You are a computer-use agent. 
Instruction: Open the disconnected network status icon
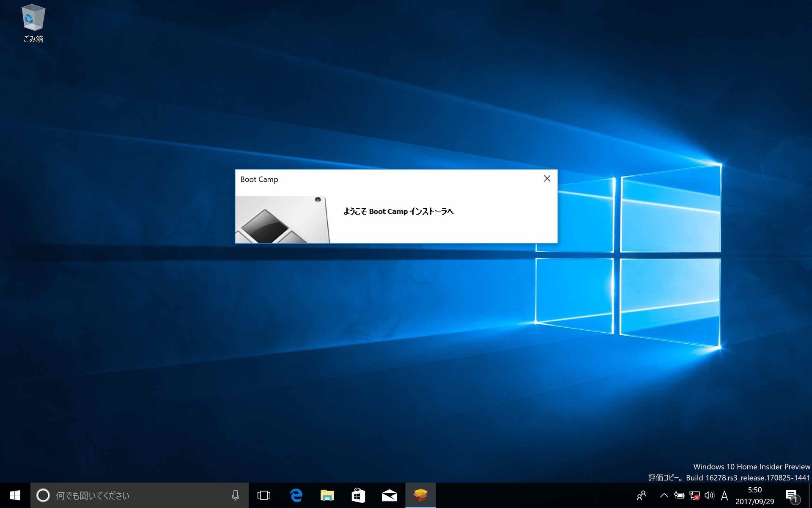tap(694, 495)
